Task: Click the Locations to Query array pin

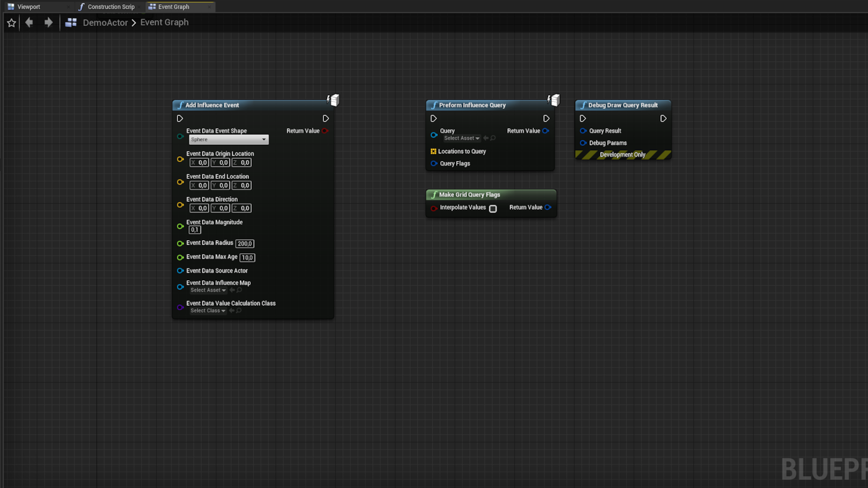Action: tap(433, 151)
